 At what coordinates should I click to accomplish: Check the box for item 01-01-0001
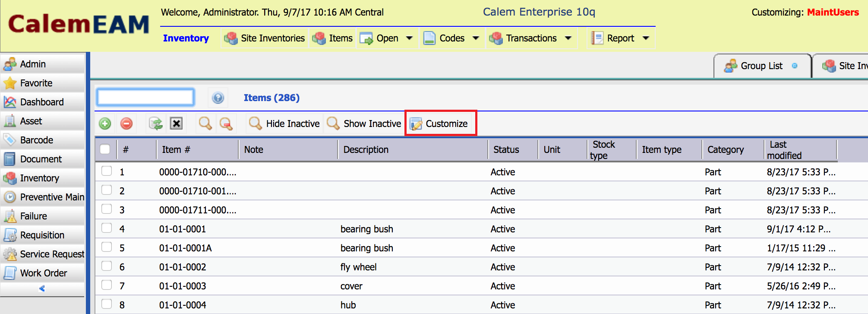pos(107,228)
